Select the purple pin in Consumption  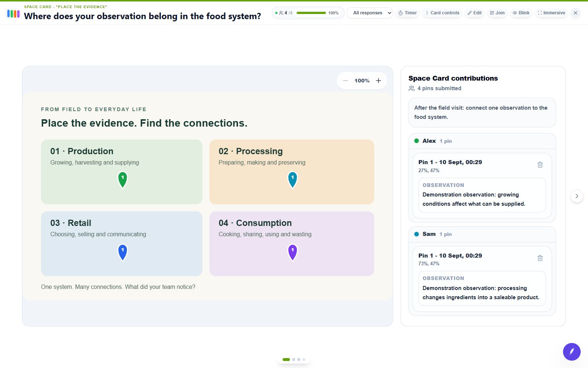pyautogui.click(x=293, y=252)
